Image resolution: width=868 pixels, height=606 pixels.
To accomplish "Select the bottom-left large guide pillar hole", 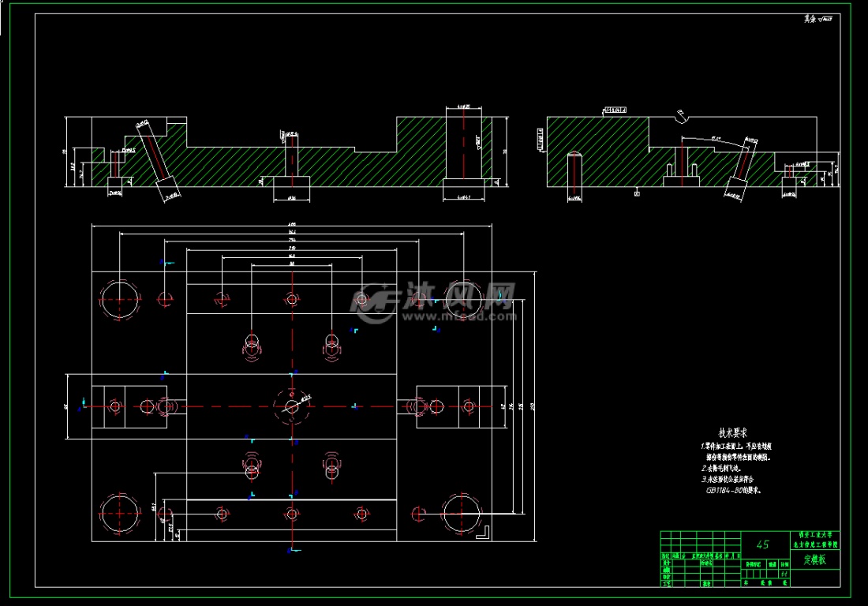I will click(x=118, y=513).
